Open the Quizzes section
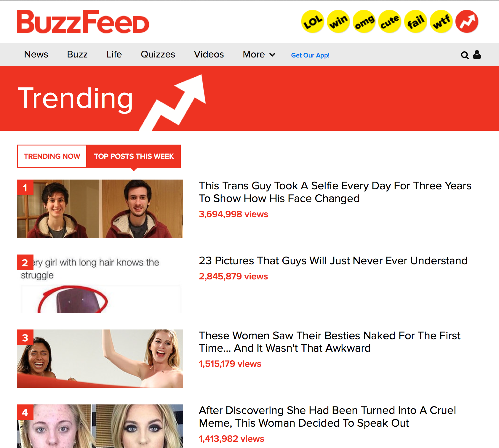This screenshot has height=448, width=499. (158, 55)
